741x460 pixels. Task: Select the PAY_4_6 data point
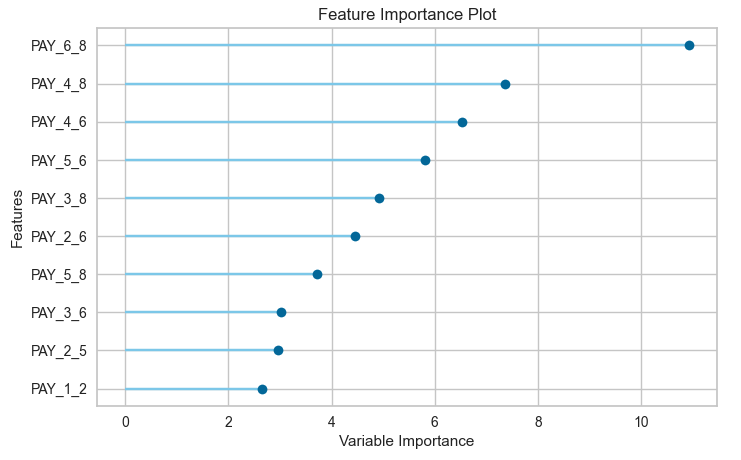pyautogui.click(x=462, y=122)
